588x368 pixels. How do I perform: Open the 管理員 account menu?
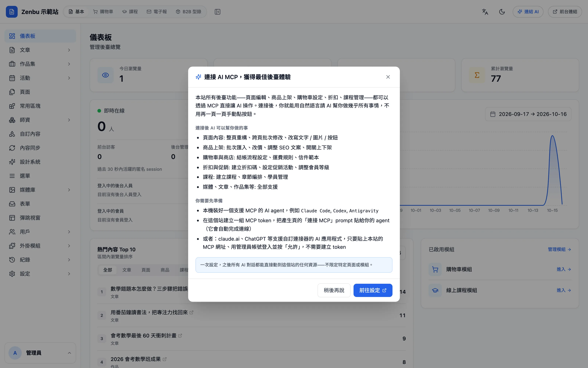tap(40, 353)
